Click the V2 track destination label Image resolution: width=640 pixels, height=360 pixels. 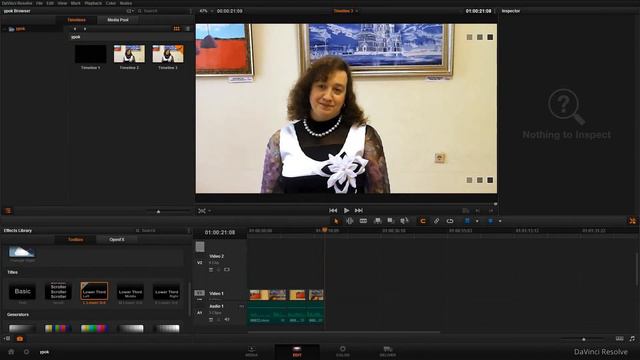pyautogui.click(x=200, y=263)
